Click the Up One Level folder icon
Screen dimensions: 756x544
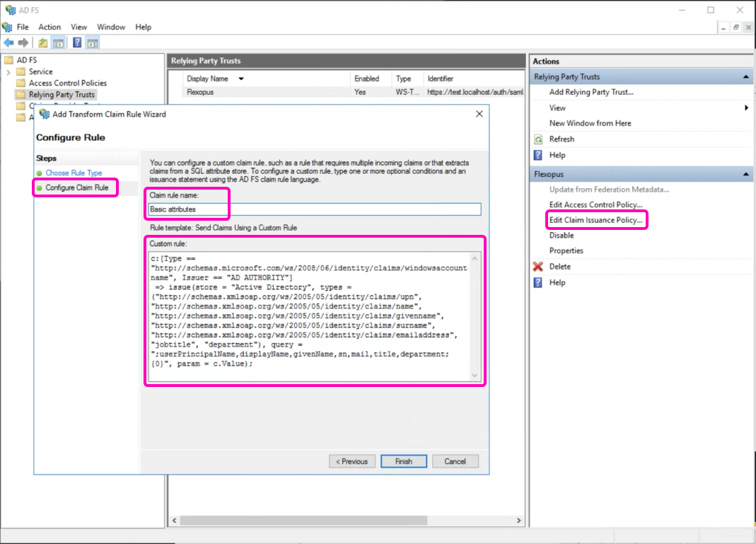(43, 43)
